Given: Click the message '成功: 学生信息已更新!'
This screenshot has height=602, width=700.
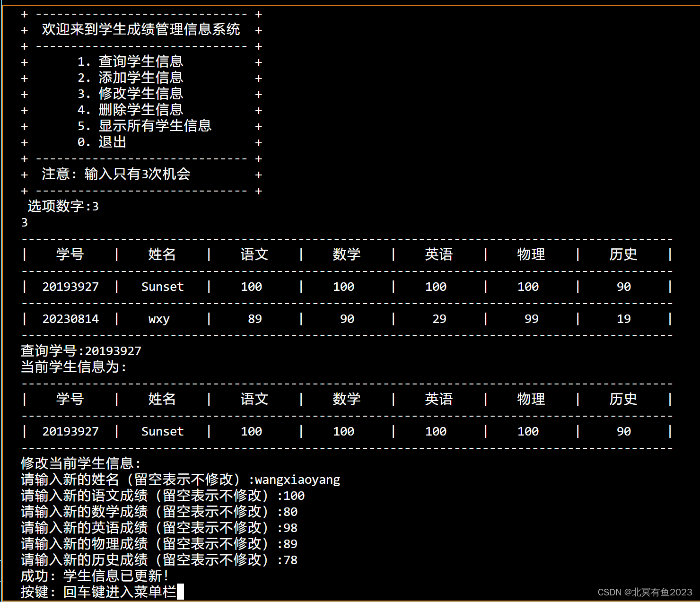Looking at the screenshot, I should (95, 576).
